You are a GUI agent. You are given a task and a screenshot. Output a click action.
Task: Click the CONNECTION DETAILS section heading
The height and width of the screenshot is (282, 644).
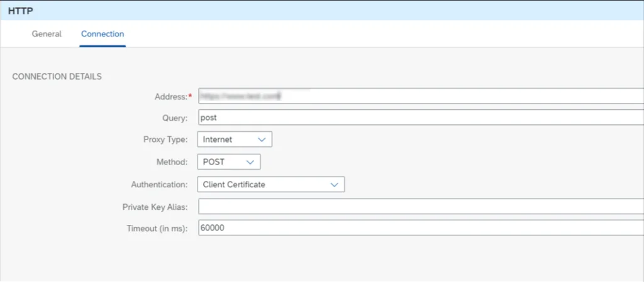pyautogui.click(x=57, y=77)
